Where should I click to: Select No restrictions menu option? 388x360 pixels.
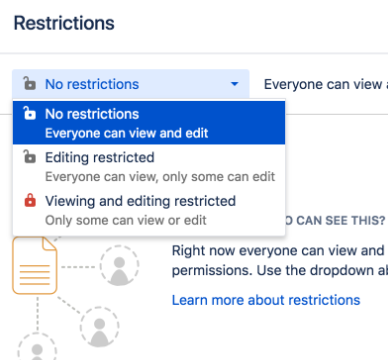pos(149,123)
